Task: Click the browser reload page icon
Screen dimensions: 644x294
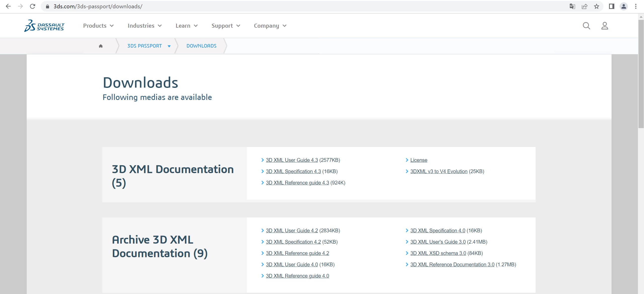Action: 32,6
